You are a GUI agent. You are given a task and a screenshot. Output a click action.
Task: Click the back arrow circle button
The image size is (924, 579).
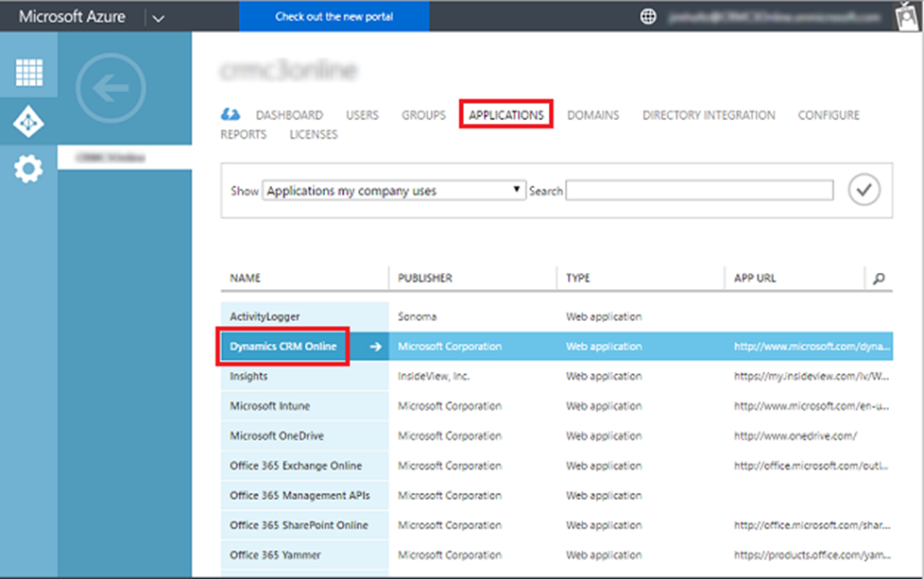[111, 89]
